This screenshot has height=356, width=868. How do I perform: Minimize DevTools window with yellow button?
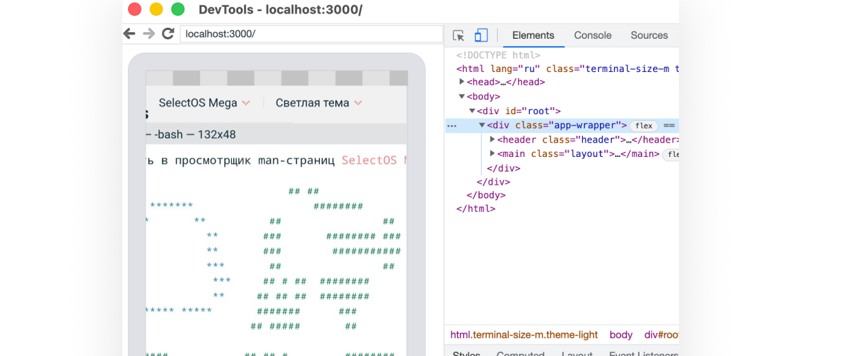pos(156,10)
